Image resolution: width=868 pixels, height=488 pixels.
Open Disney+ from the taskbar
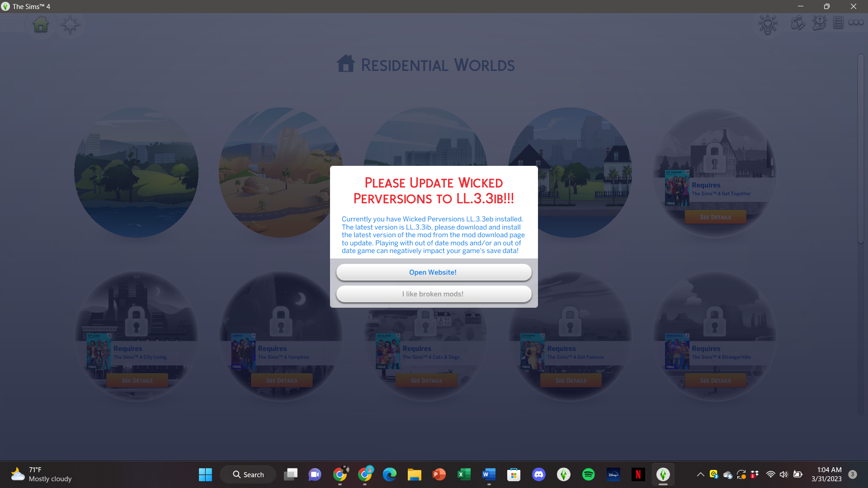(613, 474)
